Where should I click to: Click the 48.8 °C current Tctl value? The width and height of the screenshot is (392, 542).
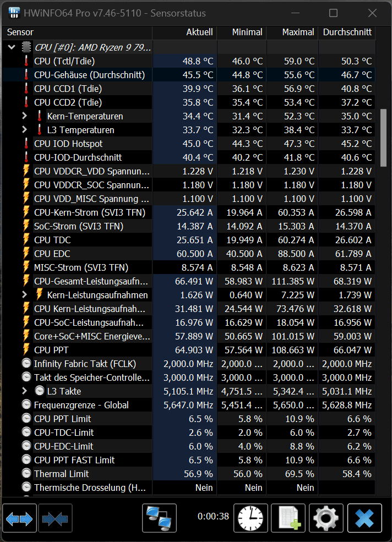(198, 61)
